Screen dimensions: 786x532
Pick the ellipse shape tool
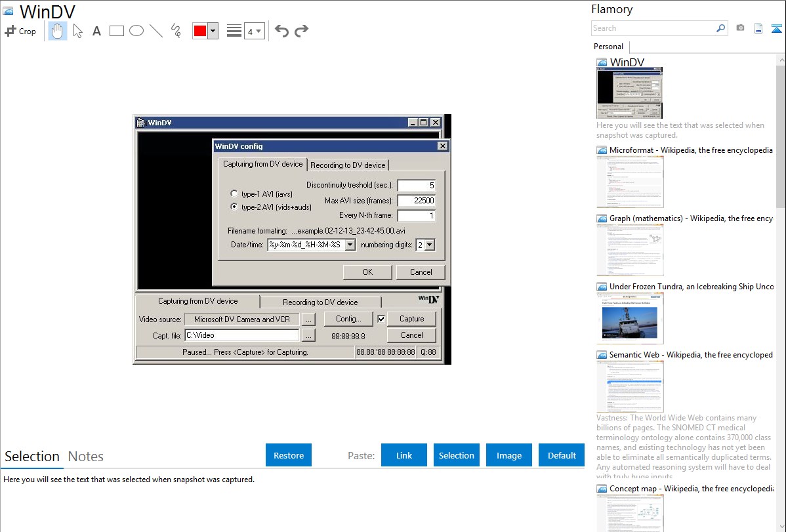[136, 31]
